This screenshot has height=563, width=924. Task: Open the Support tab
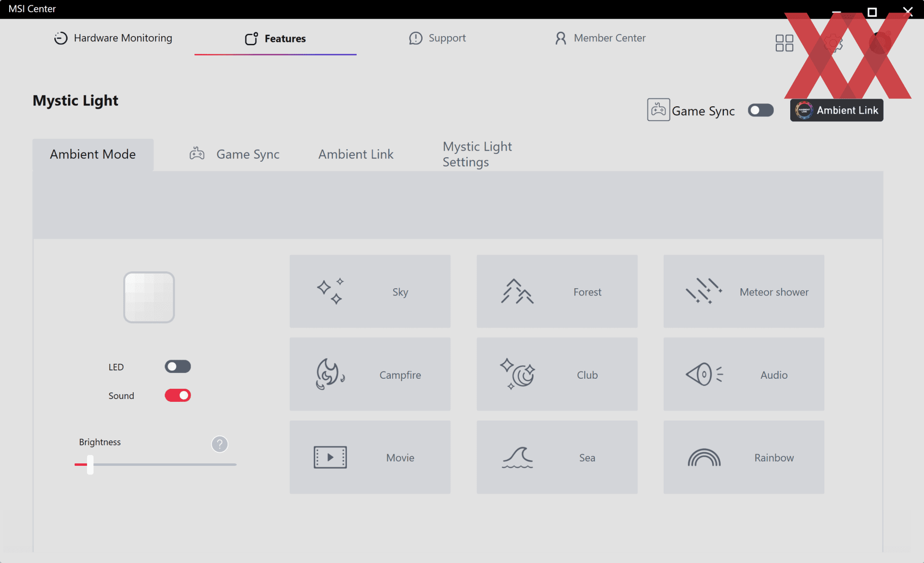click(437, 38)
